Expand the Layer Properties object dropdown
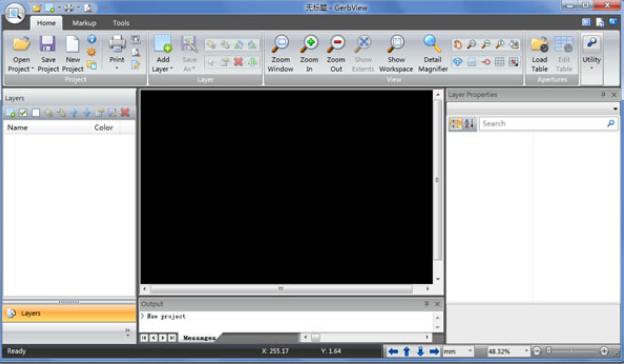The width and height of the screenshot is (624, 364). tap(615, 109)
